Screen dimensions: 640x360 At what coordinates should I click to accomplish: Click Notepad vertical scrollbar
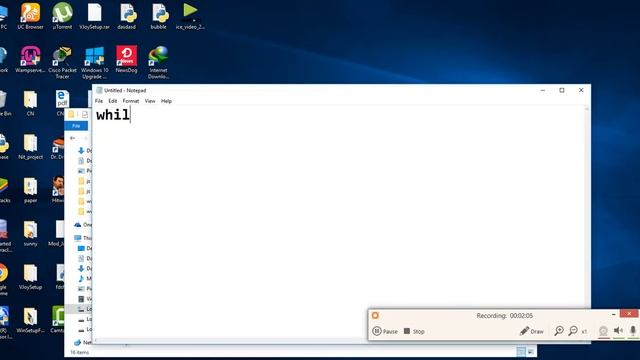pyautogui.click(x=587, y=222)
